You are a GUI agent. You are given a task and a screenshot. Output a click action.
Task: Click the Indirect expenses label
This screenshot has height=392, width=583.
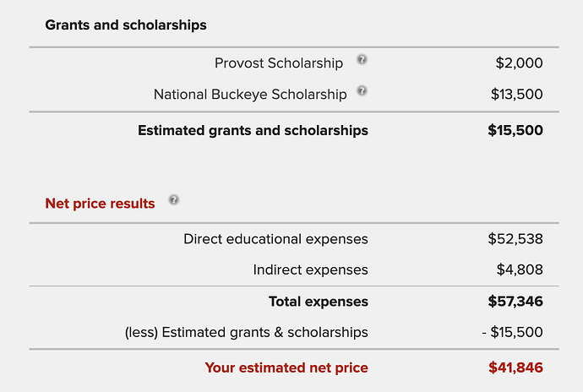pyautogui.click(x=310, y=270)
